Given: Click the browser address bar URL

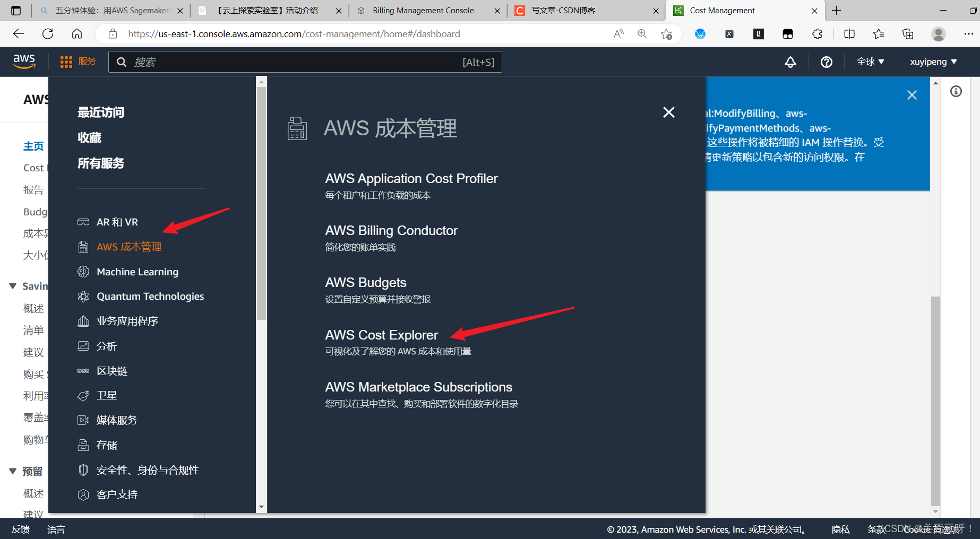Looking at the screenshot, I should (294, 34).
